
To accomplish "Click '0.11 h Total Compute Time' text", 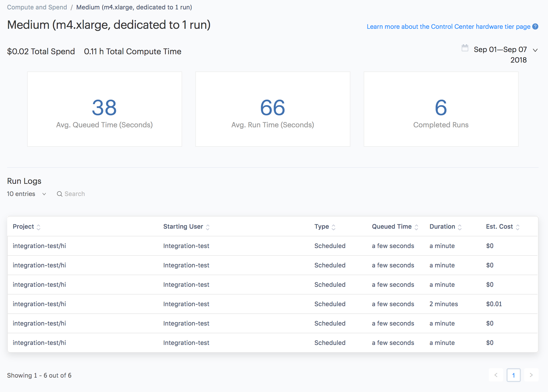I will coord(133,51).
